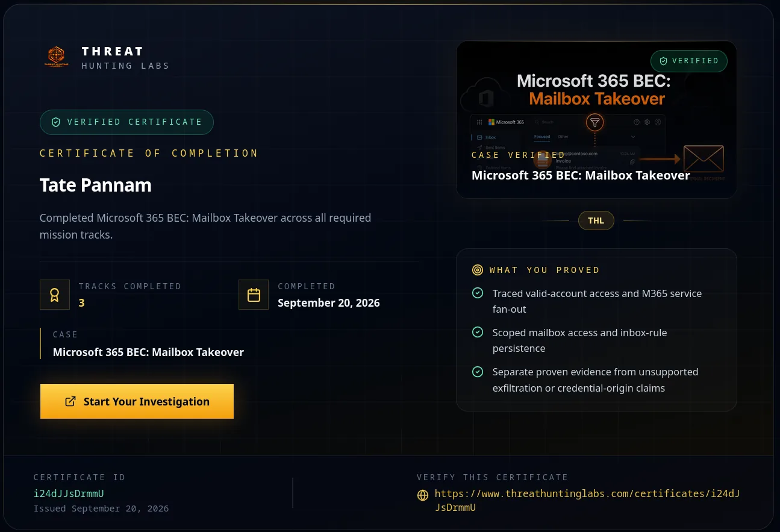Click the ribbon award icon beside Tracks Completed

pyautogui.click(x=55, y=295)
